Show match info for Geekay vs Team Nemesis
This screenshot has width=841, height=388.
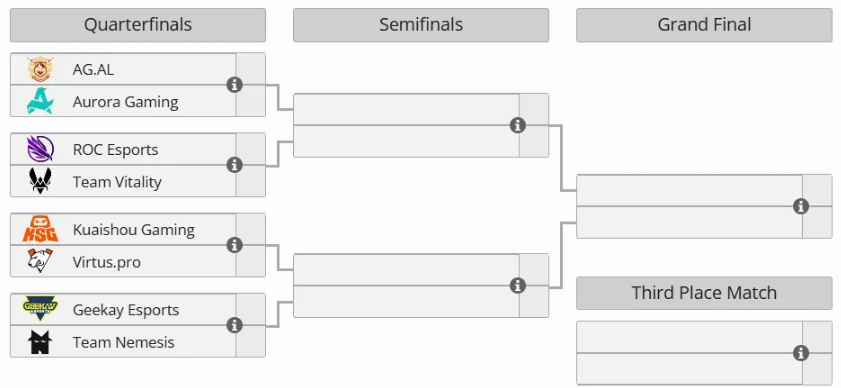coord(234,325)
